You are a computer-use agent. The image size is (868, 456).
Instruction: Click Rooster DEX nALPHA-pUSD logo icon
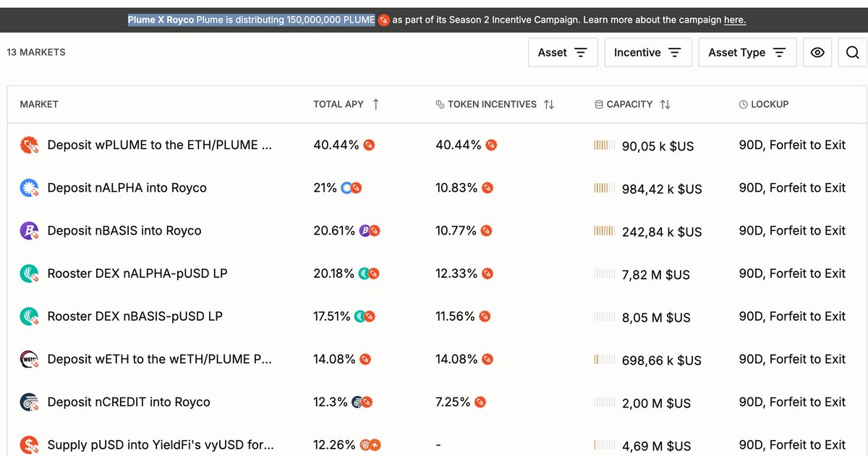29,274
